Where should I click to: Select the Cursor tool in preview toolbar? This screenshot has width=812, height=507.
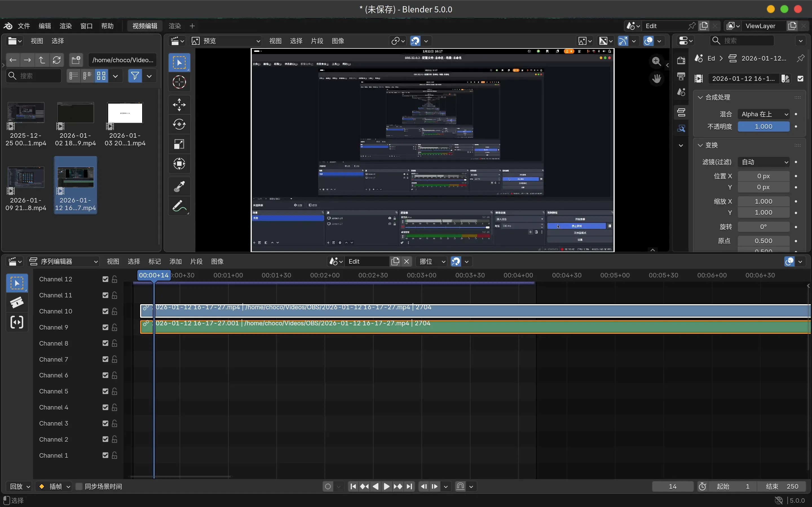pos(179,82)
